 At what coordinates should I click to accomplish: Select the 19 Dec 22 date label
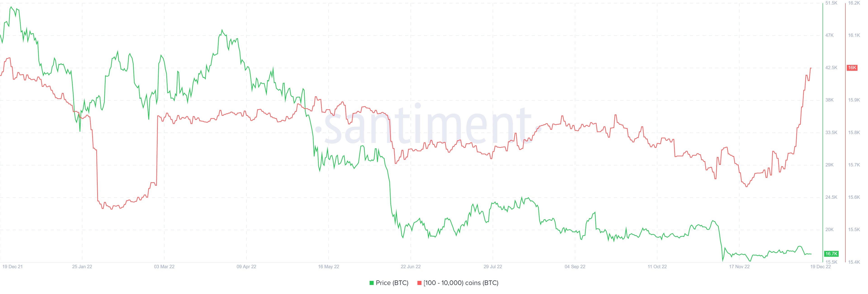pos(821,267)
